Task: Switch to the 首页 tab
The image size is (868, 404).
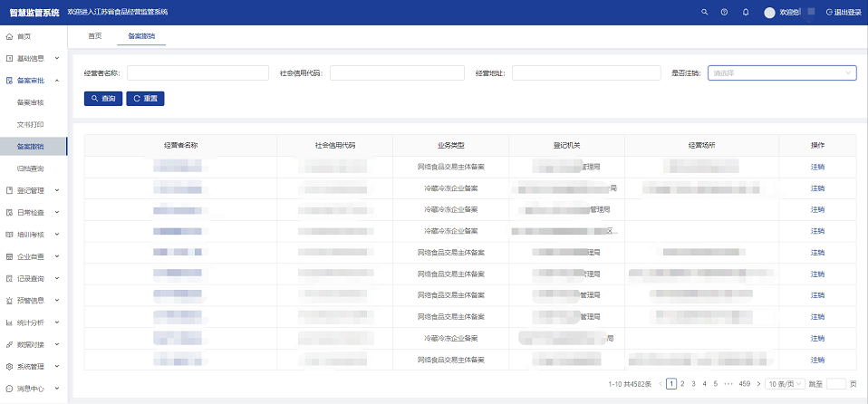Action: [x=94, y=36]
